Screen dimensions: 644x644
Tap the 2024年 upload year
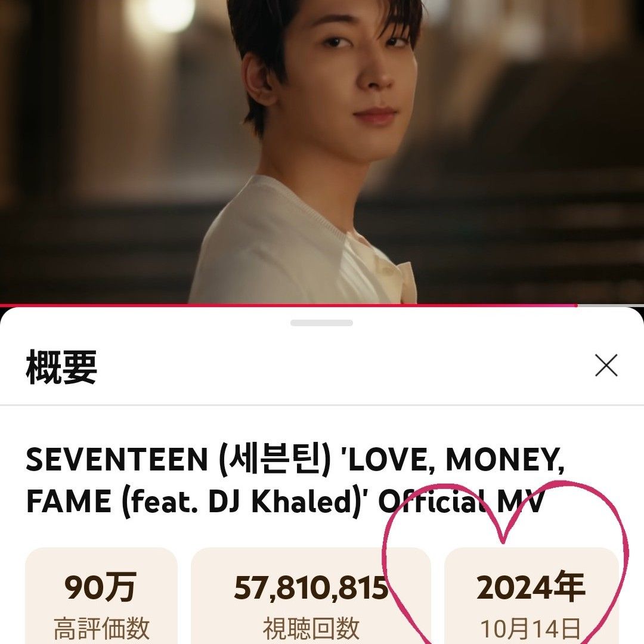pyautogui.click(x=531, y=587)
